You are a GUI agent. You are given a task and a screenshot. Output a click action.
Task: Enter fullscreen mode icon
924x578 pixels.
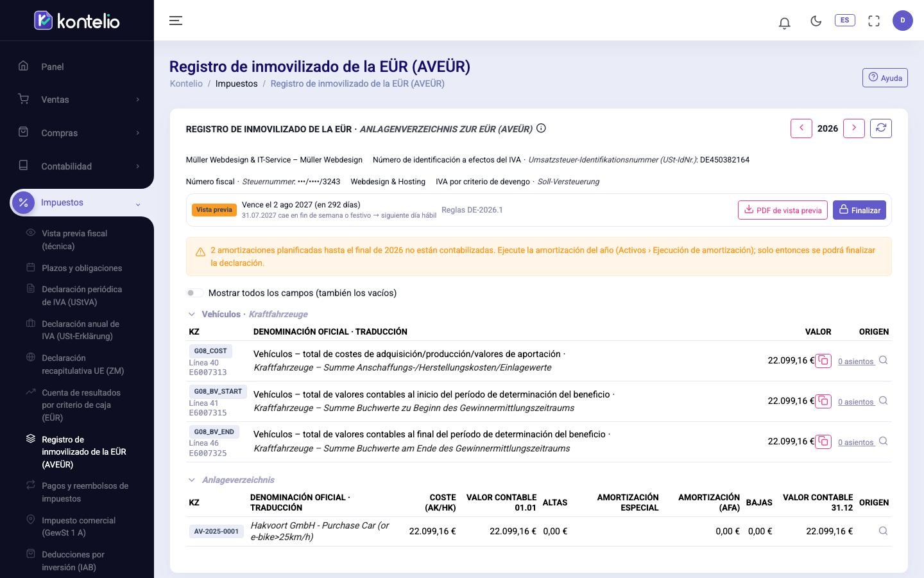[874, 21]
